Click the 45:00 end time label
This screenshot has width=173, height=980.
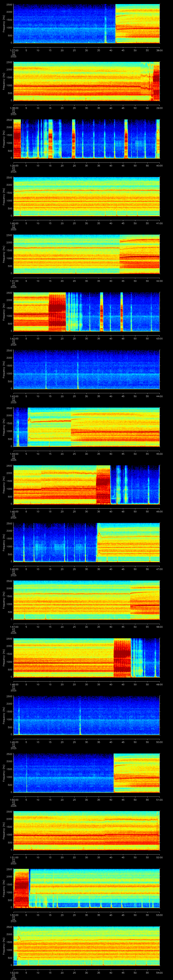point(160,454)
